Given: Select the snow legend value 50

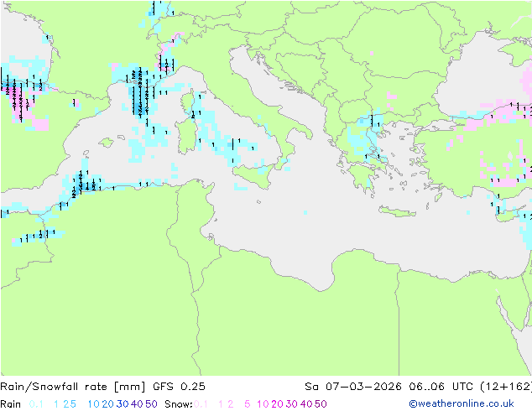Looking at the screenshot, I should [321, 404].
